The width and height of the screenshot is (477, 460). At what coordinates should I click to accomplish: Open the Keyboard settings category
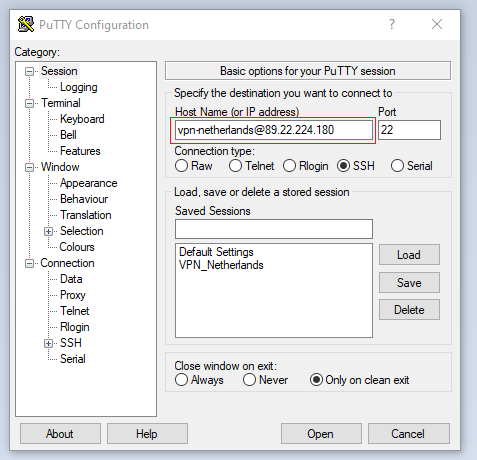tap(82, 119)
